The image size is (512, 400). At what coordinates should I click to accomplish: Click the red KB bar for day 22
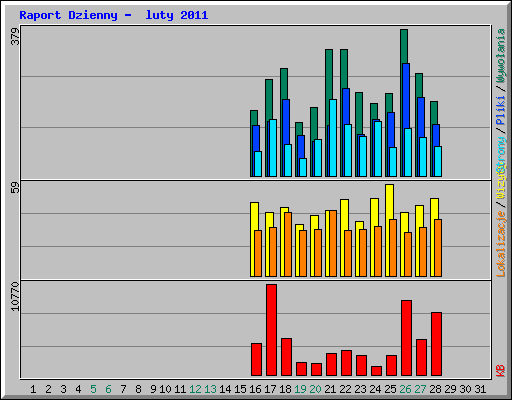click(x=346, y=363)
